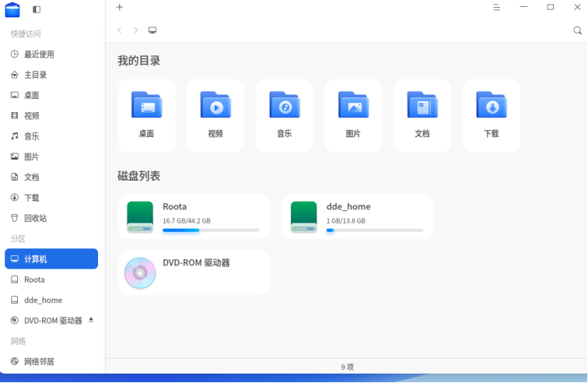The width and height of the screenshot is (588, 383).
Task: Open the DVD-ROM 驱动器 disc item
Action: click(194, 273)
